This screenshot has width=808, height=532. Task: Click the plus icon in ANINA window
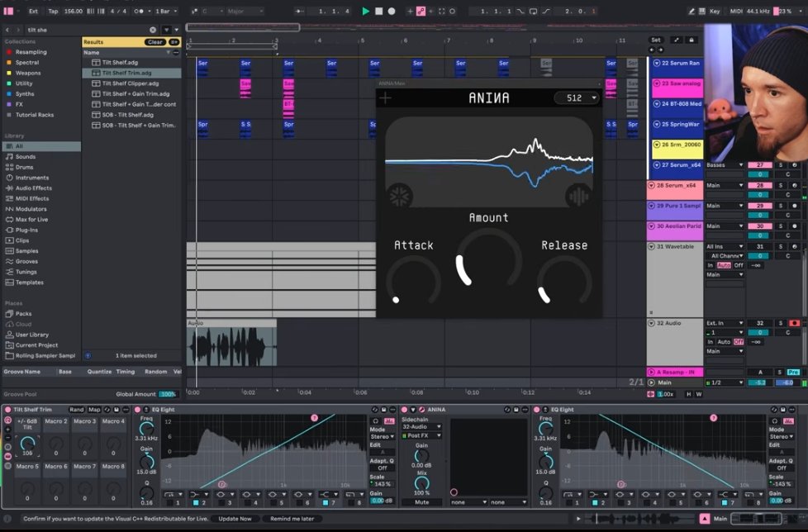click(x=385, y=97)
